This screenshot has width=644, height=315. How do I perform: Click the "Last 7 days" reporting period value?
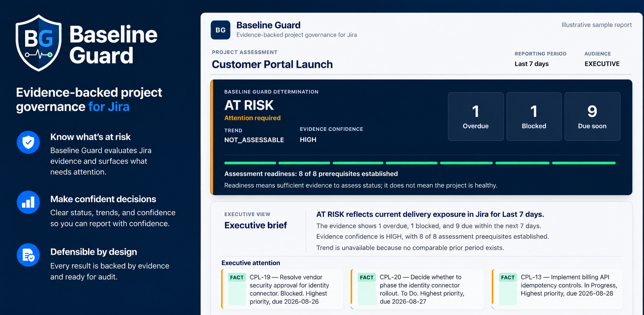pyautogui.click(x=532, y=64)
